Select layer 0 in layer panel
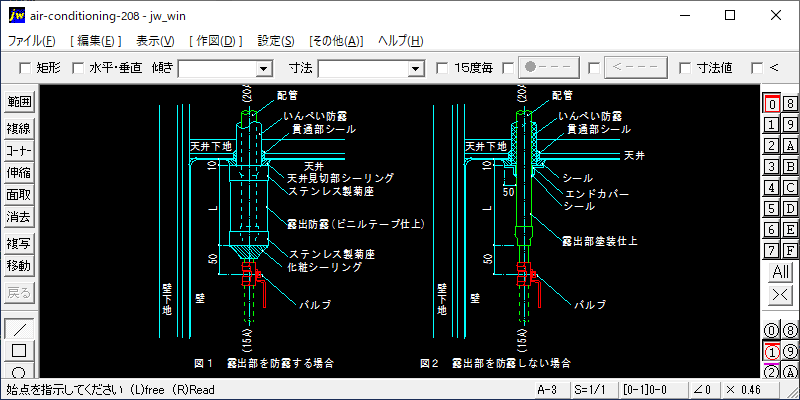 coord(771,103)
